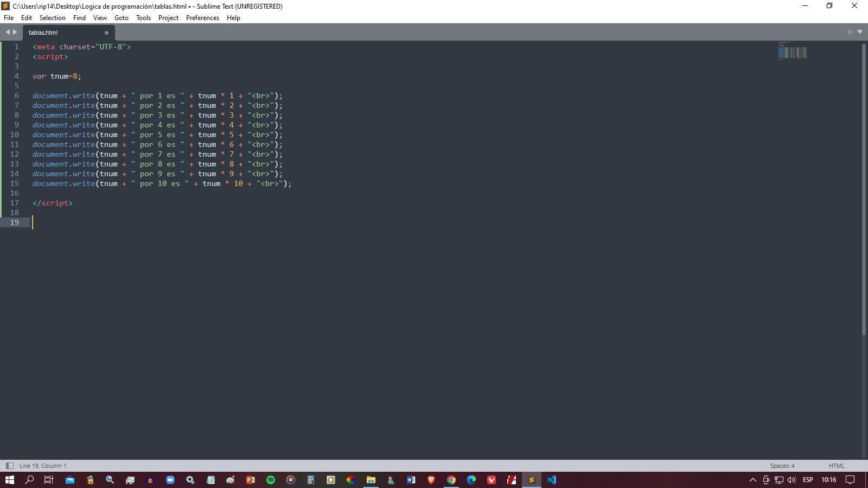The image size is (868, 488).
Task: Open the volume control tray icon
Action: tap(792, 480)
